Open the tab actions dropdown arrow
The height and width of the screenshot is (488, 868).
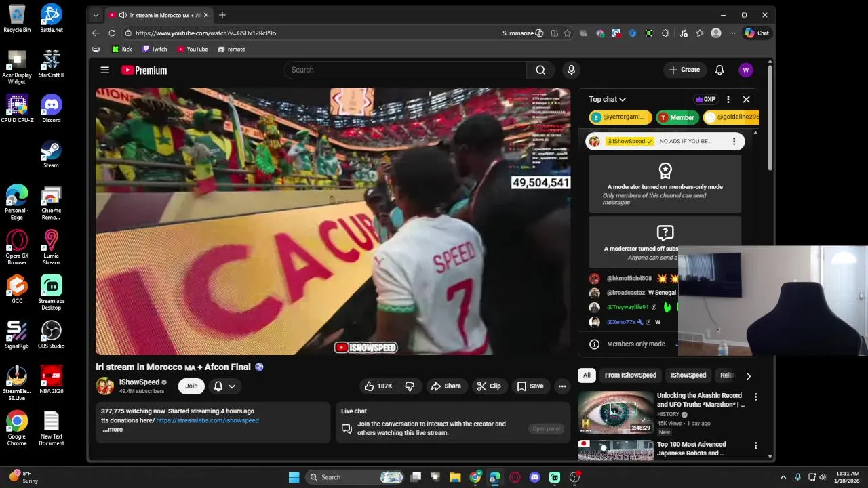96,15
